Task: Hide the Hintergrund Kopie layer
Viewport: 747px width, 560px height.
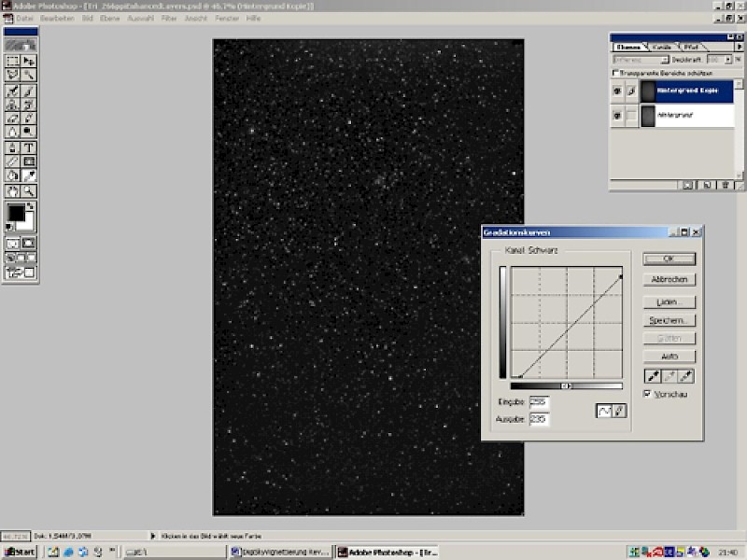Action: pos(615,91)
